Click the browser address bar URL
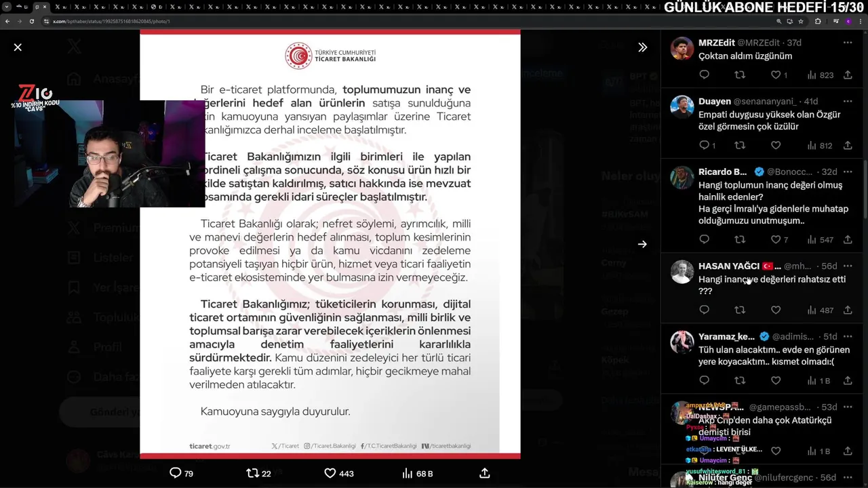This screenshot has width=868, height=488. 111,21
